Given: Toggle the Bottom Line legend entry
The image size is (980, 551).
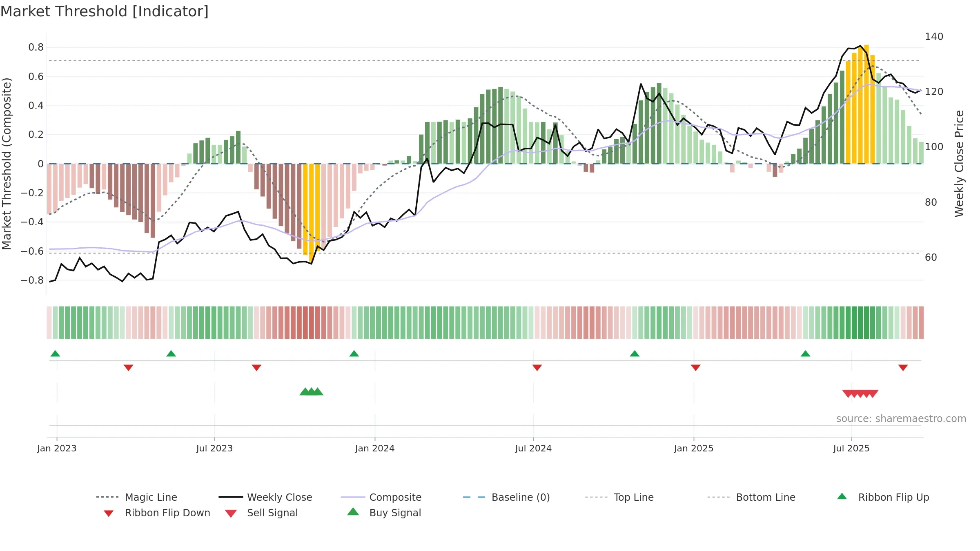Looking at the screenshot, I should (x=751, y=497).
